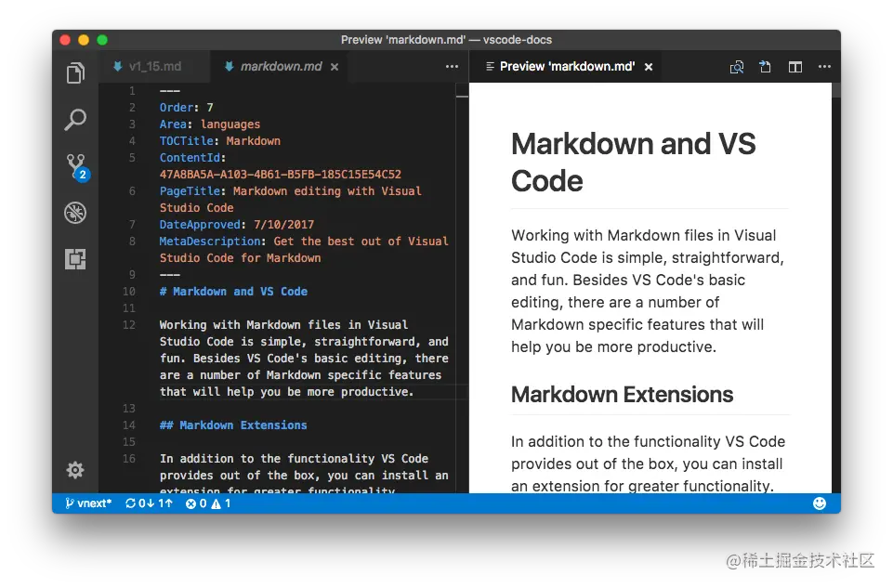Open the Extensions view in activity bar
Image resolution: width=893 pixels, height=588 pixels.
75,259
